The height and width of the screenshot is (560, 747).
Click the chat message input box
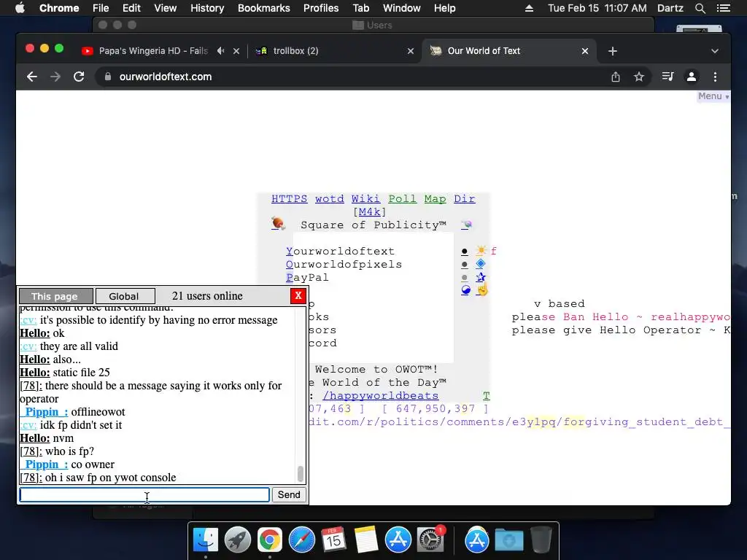pos(144,495)
